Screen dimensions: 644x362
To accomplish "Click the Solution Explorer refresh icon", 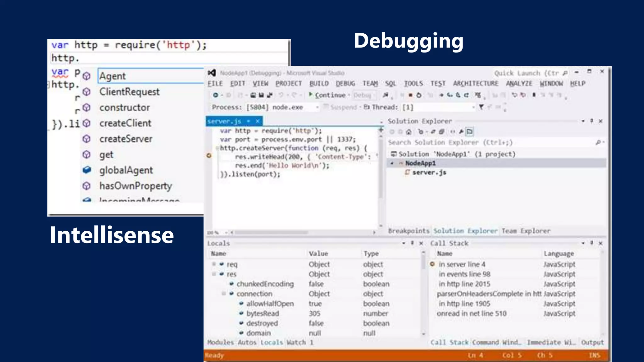I will pos(433,132).
